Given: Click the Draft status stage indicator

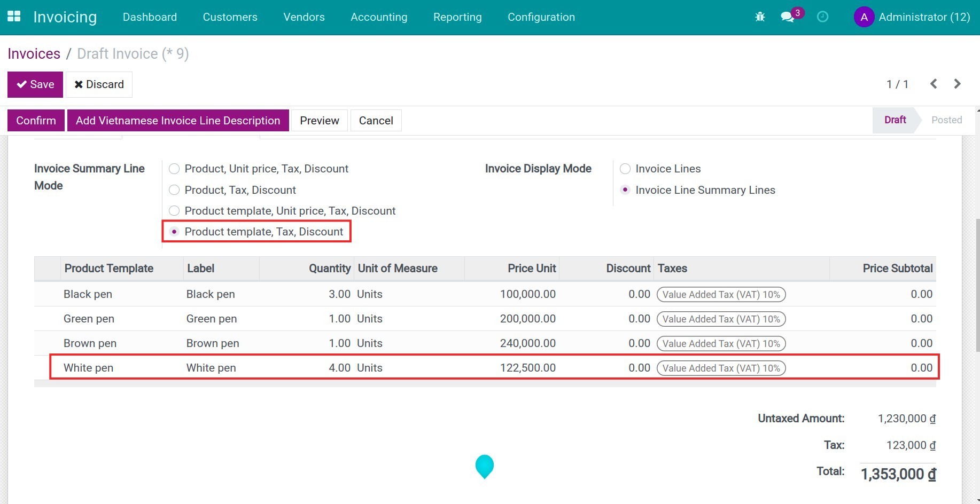Looking at the screenshot, I should point(894,120).
